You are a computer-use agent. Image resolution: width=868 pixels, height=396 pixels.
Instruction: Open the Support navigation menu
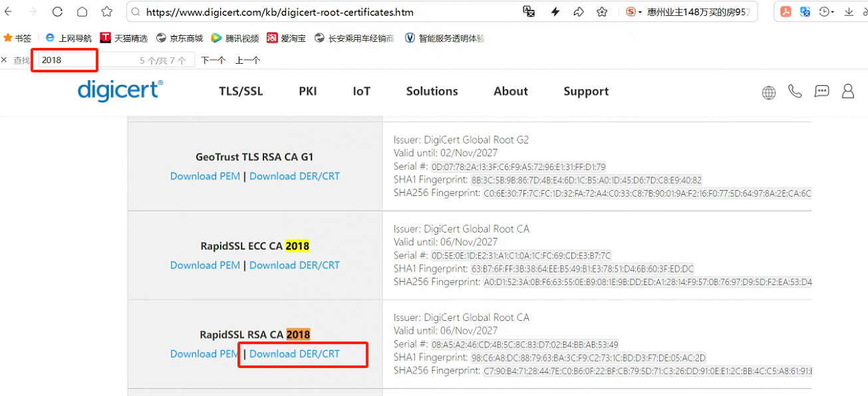[x=586, y=92]
